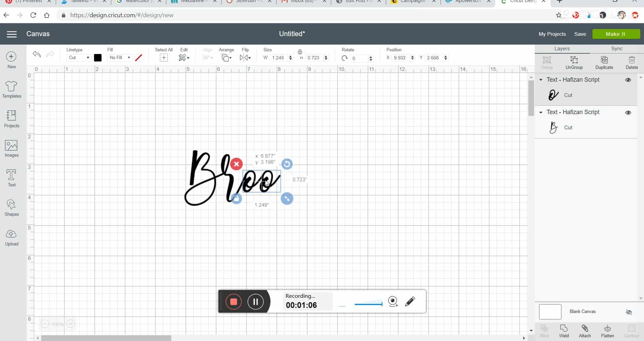Click the Position X input field
The width and height of the screenshot is (644, 341).
point(402,58)
